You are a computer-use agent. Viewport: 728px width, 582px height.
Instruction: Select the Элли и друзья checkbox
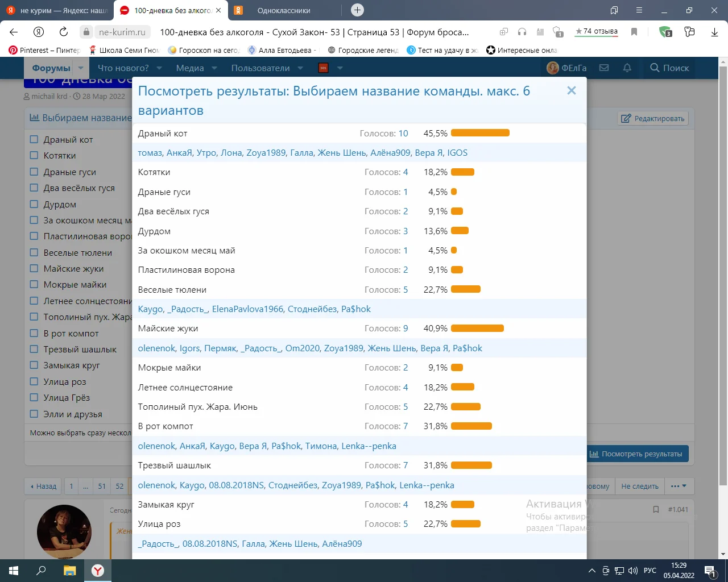click(34, 414)
